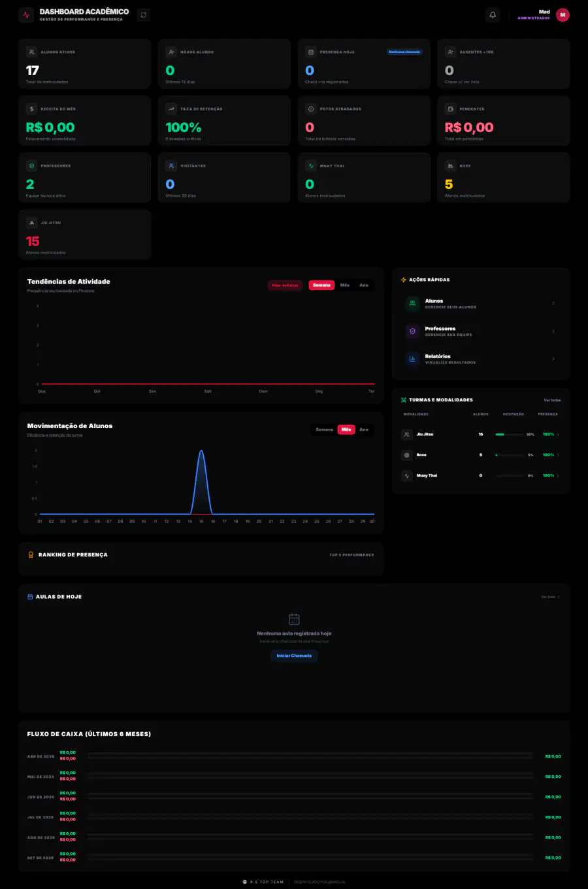Click the Taxa de Retenção trend icon
Viewport: 588px width, 889px height.
pyautogui.click(x=171, y=109)
